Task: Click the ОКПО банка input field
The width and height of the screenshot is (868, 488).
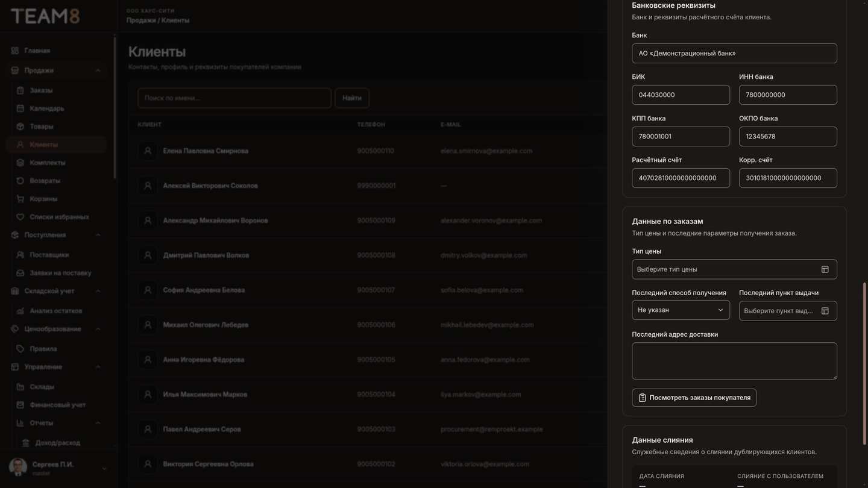Action: pyautogui.click(x=788, y=137)
